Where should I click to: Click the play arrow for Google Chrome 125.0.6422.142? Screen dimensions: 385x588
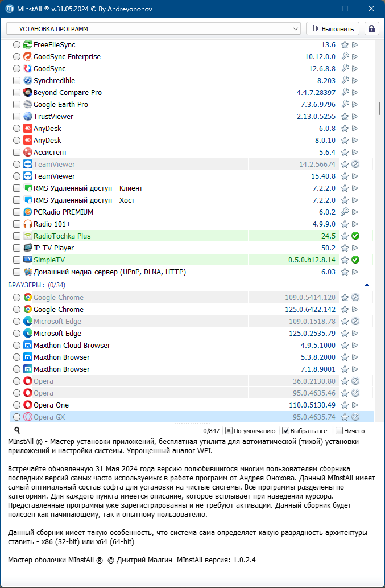point(355,310)
